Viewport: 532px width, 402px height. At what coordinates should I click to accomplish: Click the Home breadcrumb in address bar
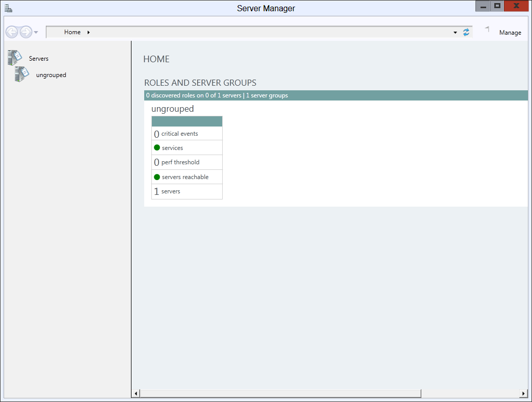(72, 32)
